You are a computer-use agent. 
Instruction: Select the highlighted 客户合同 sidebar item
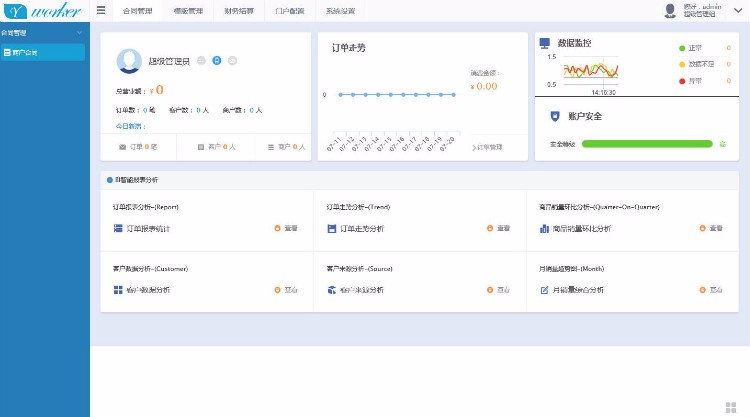click(x=43, y=53)
